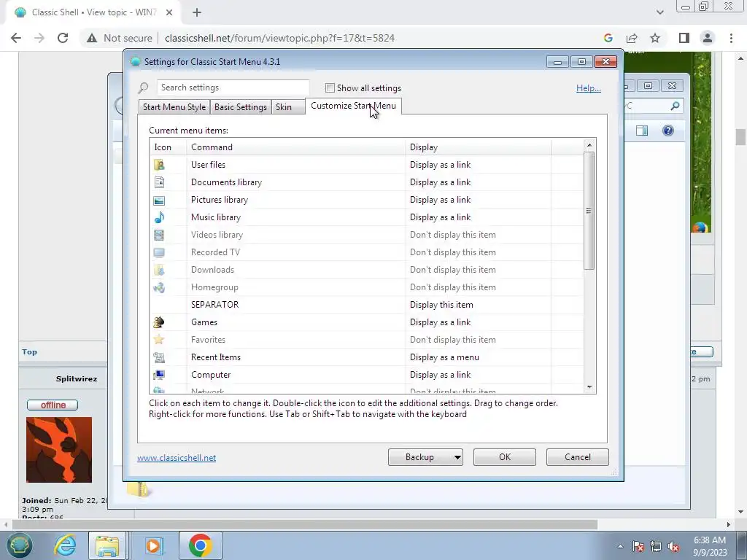Visit the www.classicshell.net link
Viewport: 747px width, 560px height.
pyautogui.click(x=177, y=458)
